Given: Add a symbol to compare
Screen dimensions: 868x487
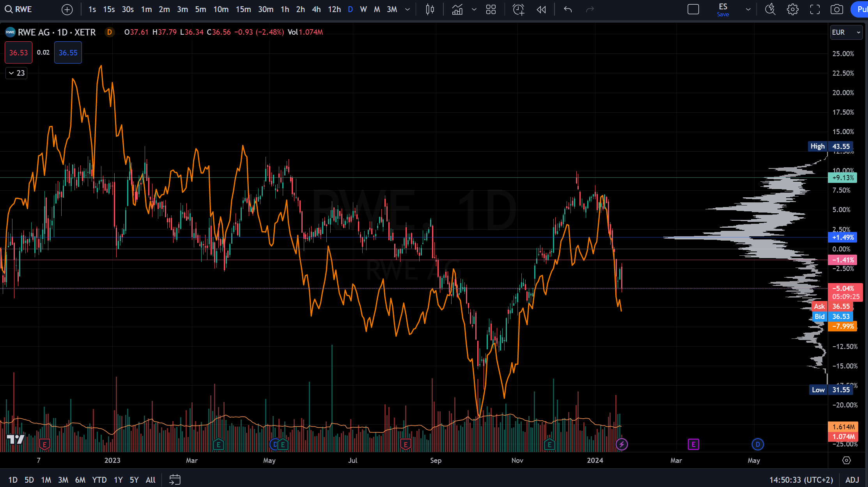Looking at the screenshot, I should tap(67, 9).
